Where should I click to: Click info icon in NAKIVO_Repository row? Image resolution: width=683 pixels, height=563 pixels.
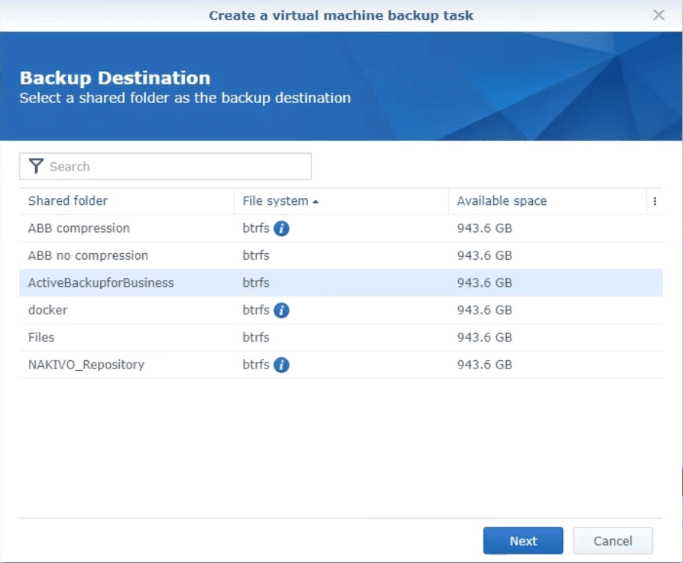click(282, 365)
